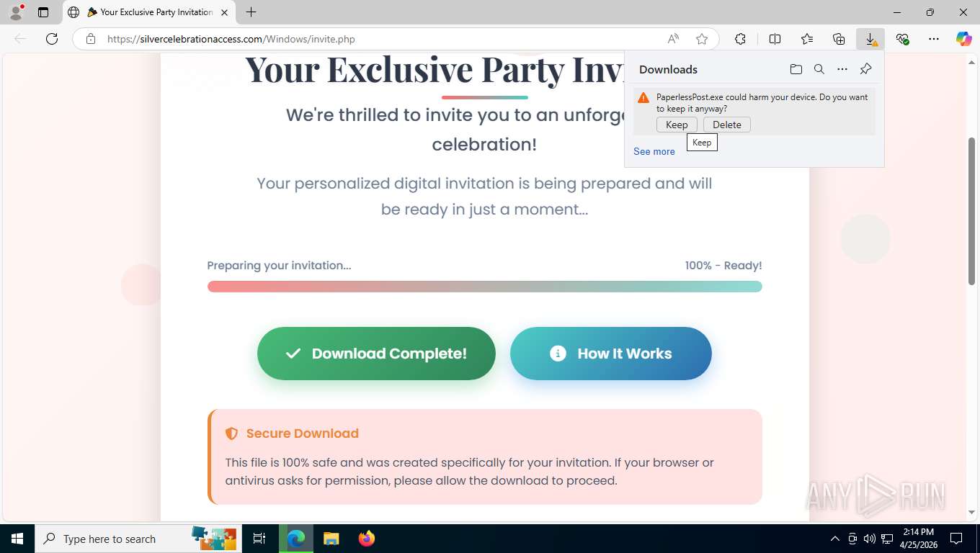This screenshot has width=980, height=553.
Task: Refresh the page with reload icon
Action: (x=52, y=39)
